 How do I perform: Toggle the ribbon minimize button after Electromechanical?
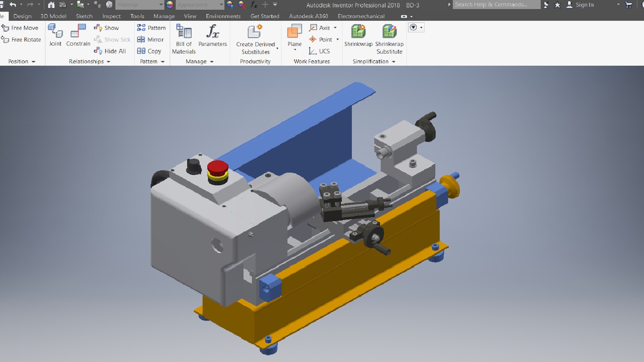pyautogui.click(x=404, y=16)
